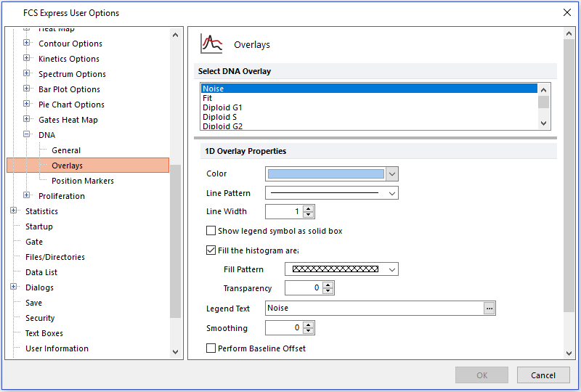Select Overlays under DNA

(x=67, y=166)
